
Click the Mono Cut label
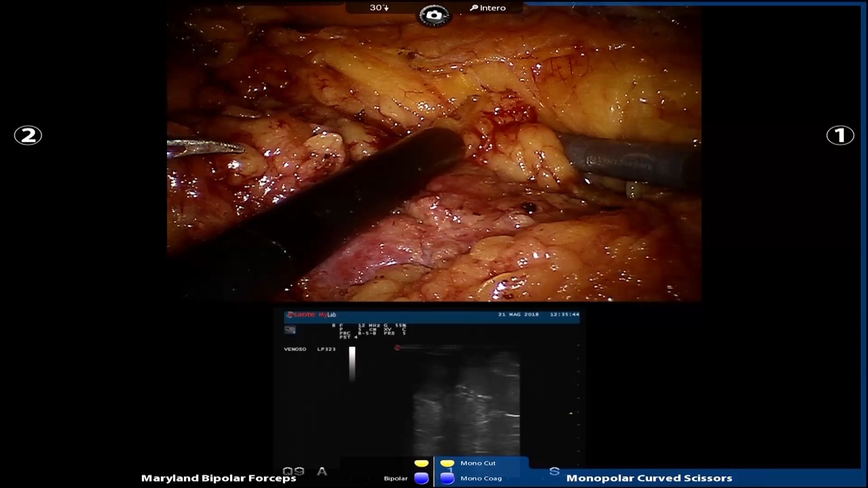point(478,463)
